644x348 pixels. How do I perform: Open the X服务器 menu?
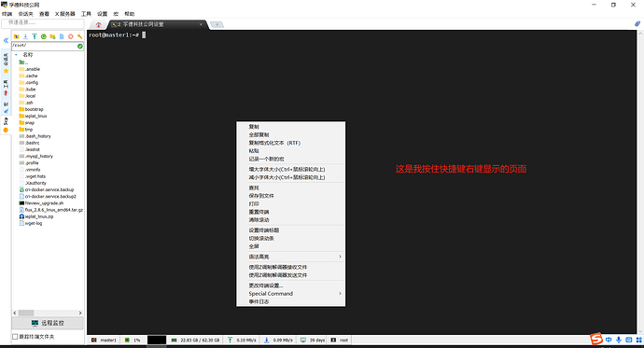(65, 14)
